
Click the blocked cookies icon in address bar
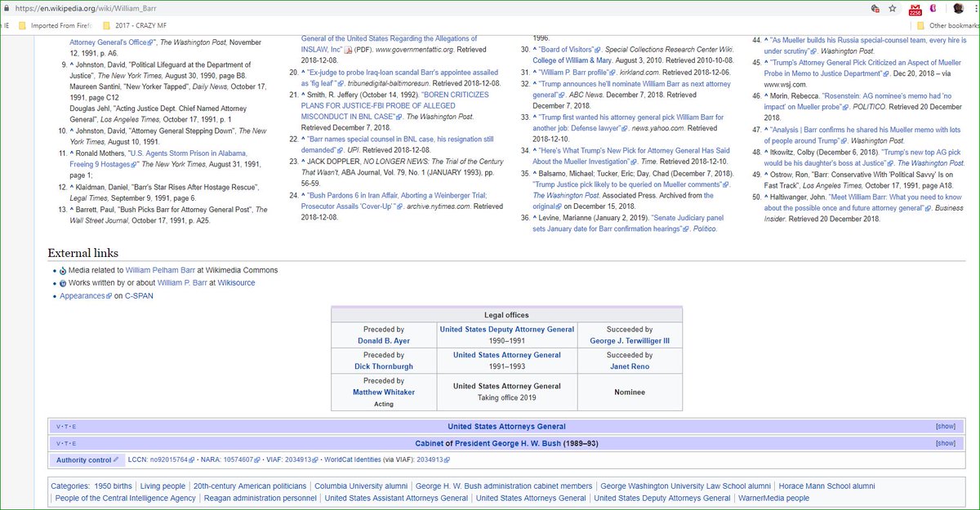pyautogui.click(x=875, y=8)
